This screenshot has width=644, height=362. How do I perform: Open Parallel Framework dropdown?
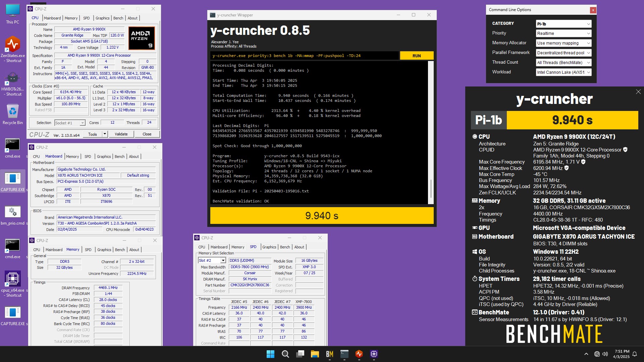click(563, 53)
